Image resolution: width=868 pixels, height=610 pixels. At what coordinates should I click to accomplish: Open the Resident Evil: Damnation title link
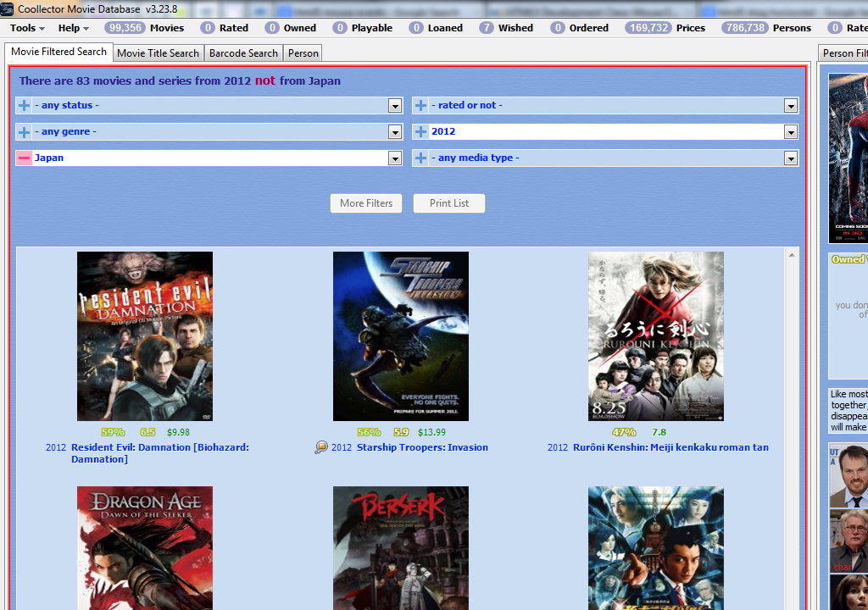160,453
